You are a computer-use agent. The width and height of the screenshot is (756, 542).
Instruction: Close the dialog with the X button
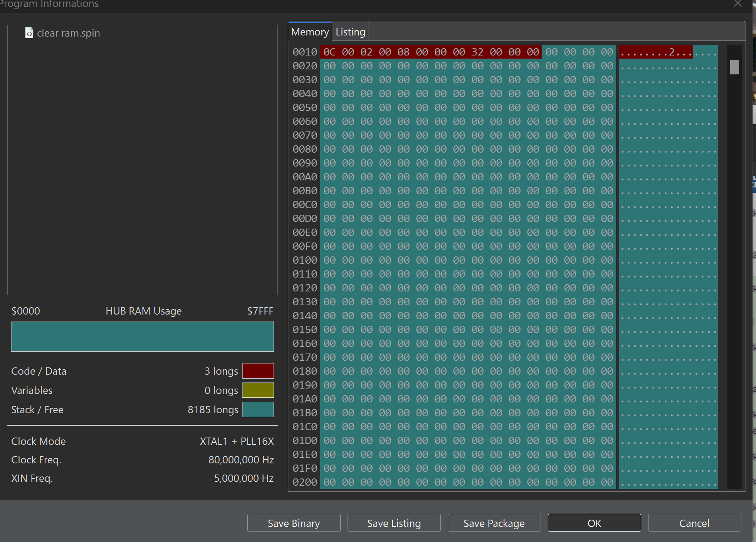[x=738, y=4]
